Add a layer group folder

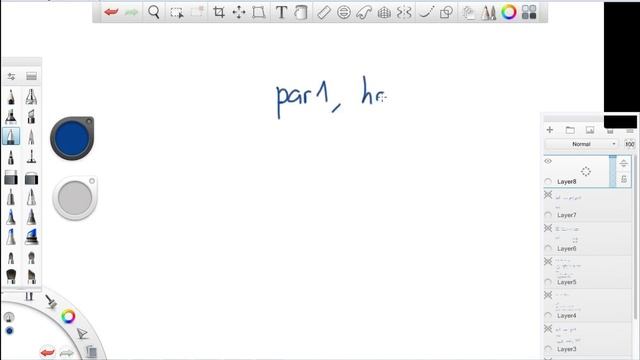570,130
